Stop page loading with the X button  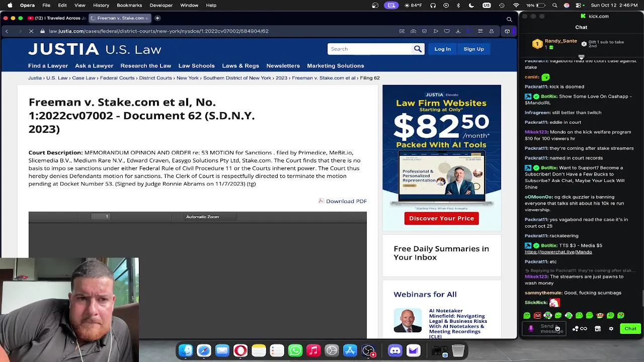[31, 31]
